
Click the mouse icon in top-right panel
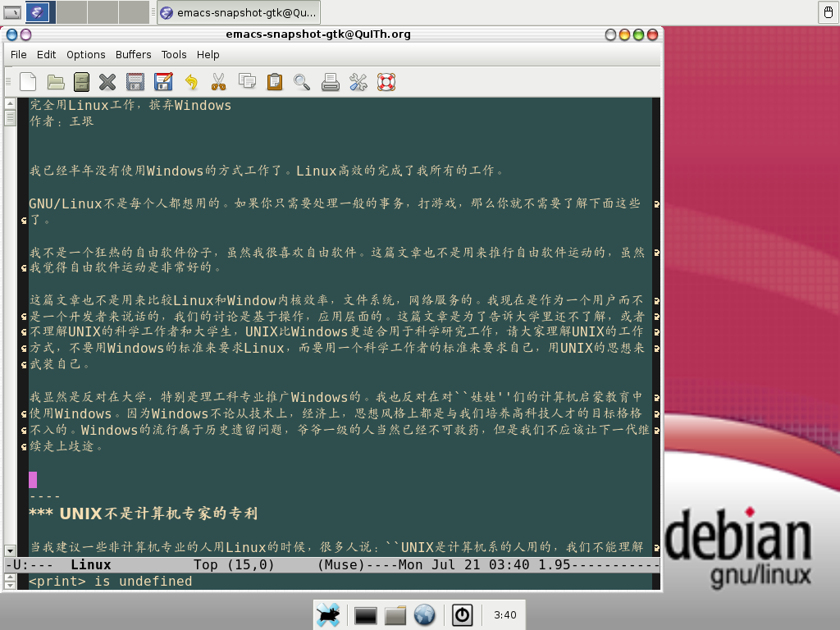828,11
